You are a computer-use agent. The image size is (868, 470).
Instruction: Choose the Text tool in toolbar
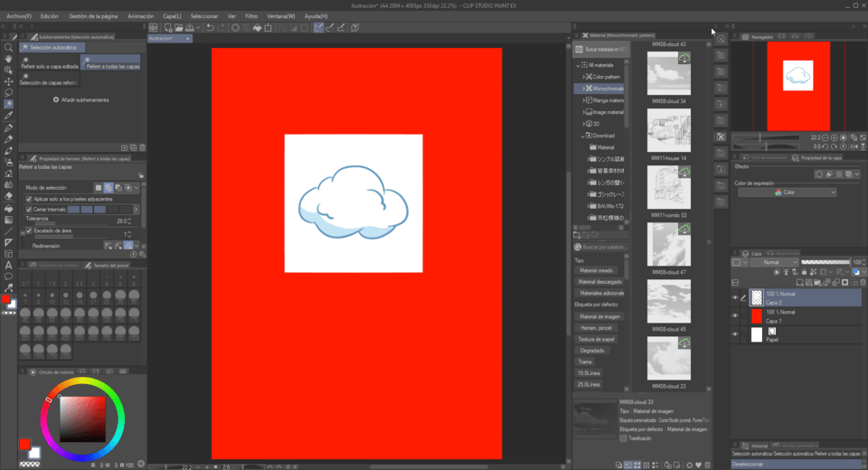coord(8,266)
